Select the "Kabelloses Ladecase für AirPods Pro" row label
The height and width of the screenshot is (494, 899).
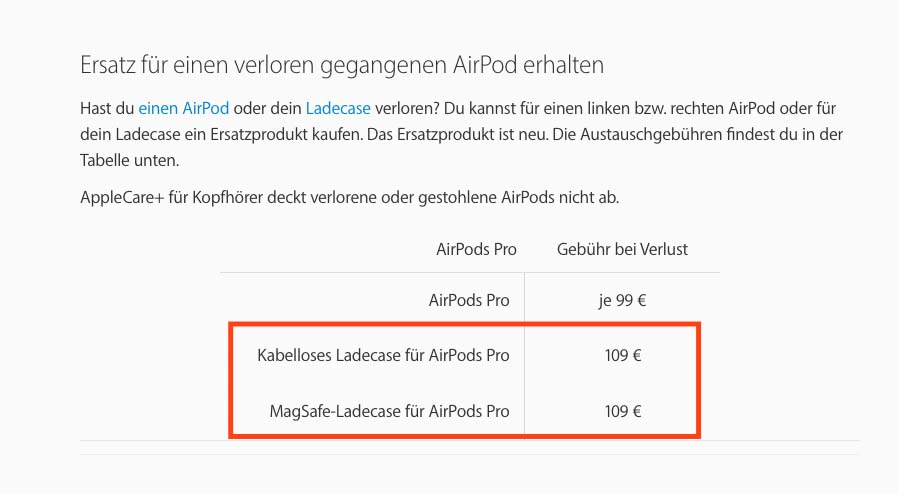click(x=383, y=355)
